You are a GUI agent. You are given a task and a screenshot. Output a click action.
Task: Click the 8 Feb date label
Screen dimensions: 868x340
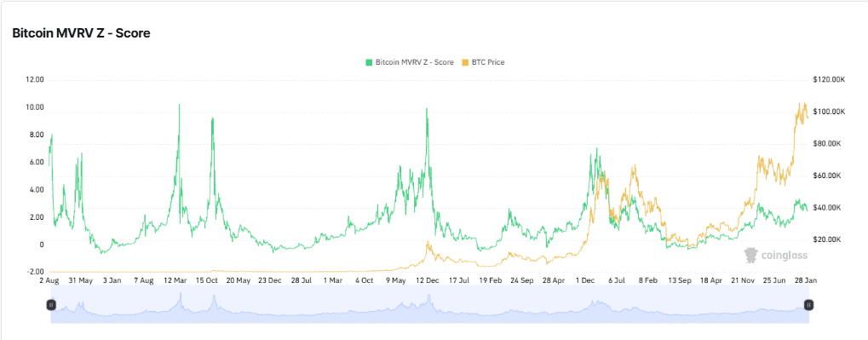pyautogui.click(x=649, y=280)
